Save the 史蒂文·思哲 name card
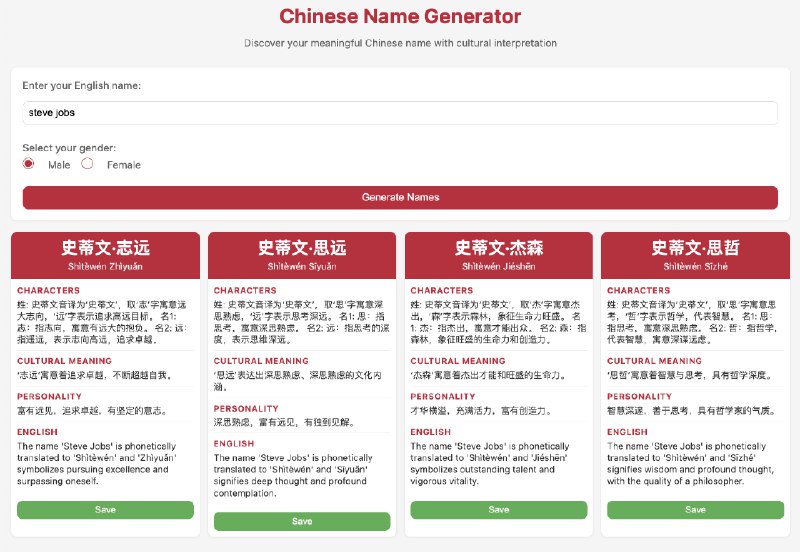This screenshot has width=800, height=552. (695, 510)
